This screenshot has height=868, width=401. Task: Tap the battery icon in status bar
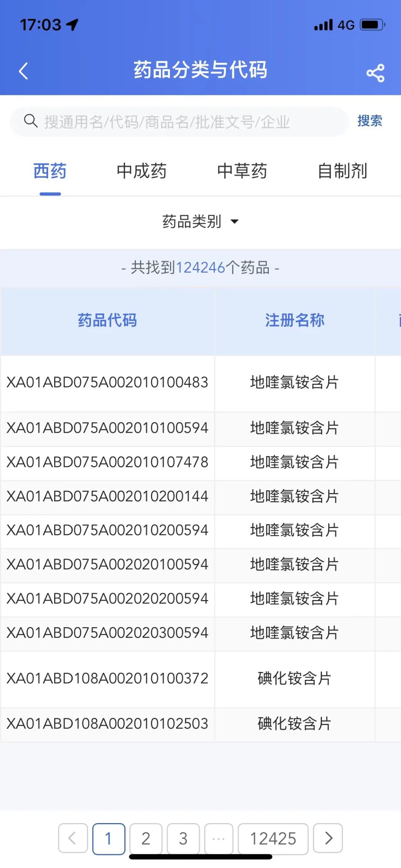[373, 25]
